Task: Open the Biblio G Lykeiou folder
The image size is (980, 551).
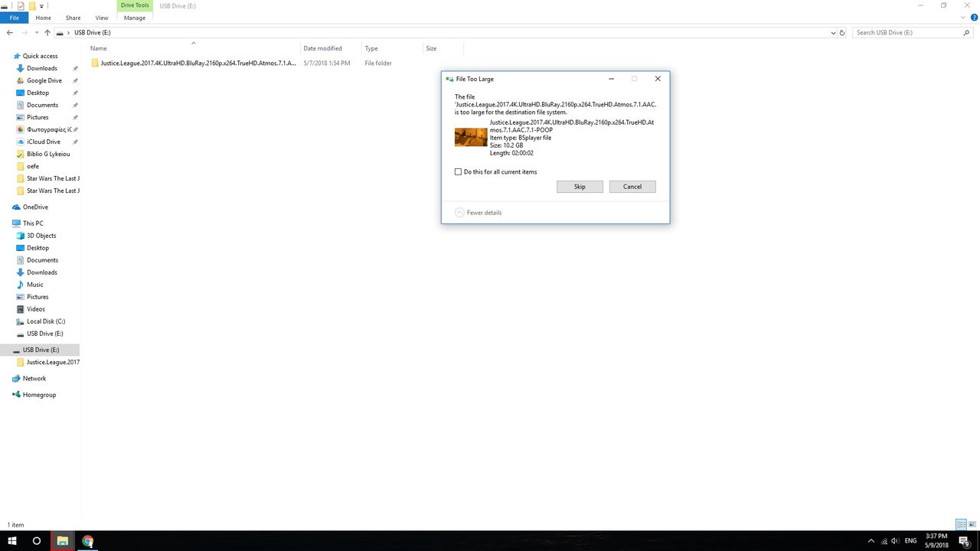Action: [48, 154]
